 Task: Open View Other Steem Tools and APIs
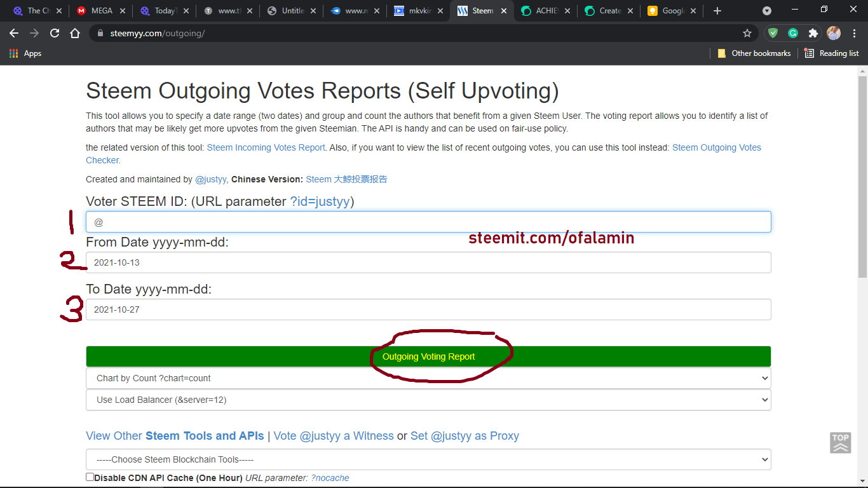[x=175, y=436]
